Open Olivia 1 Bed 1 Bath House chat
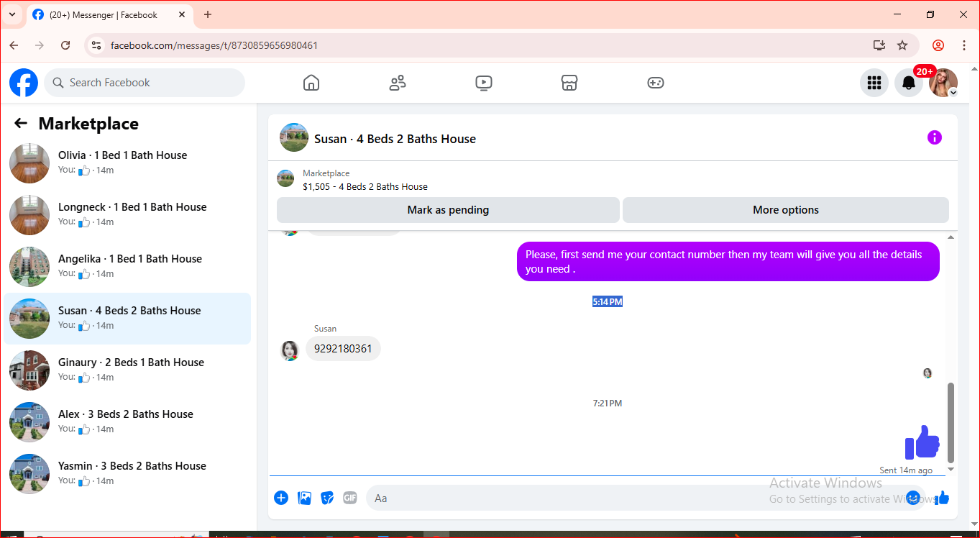The image size is (980, 538). coord(127,163)
